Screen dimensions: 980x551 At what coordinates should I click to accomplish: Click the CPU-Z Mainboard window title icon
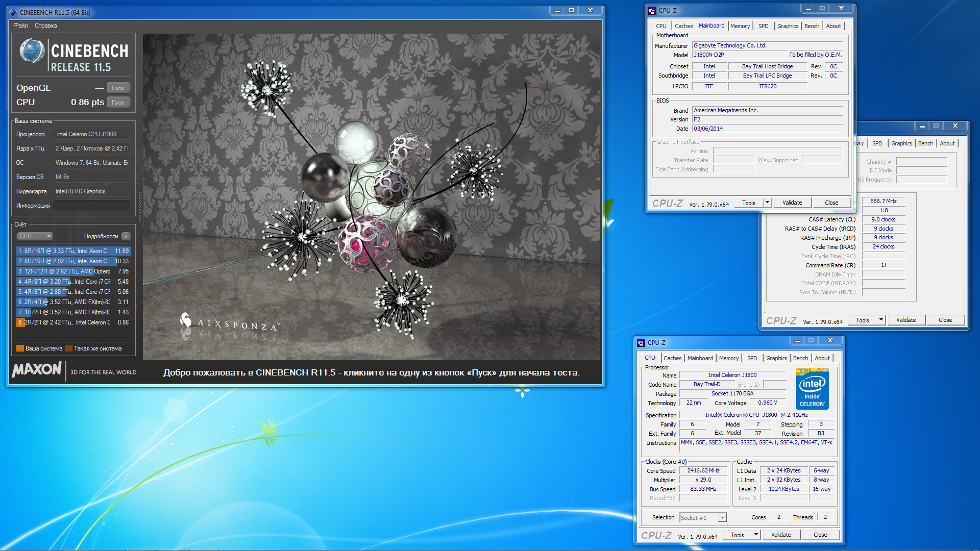tap(652, 10)
